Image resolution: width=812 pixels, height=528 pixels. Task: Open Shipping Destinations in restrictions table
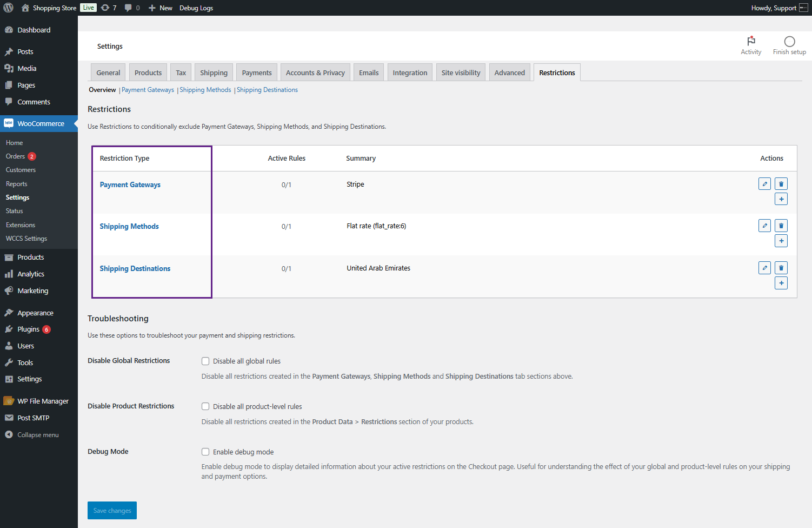coord(135,268)
